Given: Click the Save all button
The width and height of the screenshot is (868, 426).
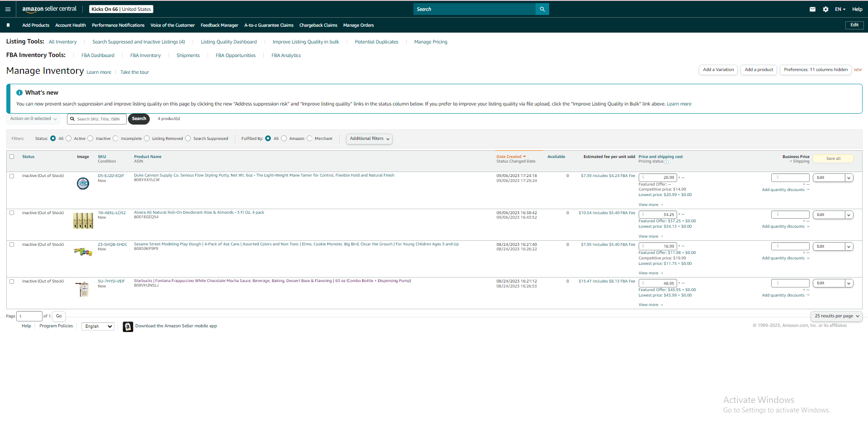Looking at the screenshot, I should pyautogui.click(x=833, y=159).
